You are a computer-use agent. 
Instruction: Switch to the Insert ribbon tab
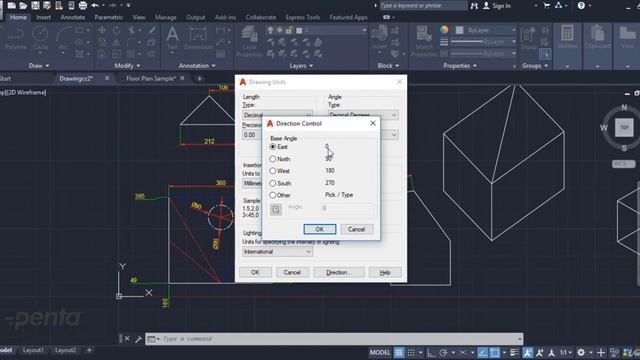(x=43, y=17)
